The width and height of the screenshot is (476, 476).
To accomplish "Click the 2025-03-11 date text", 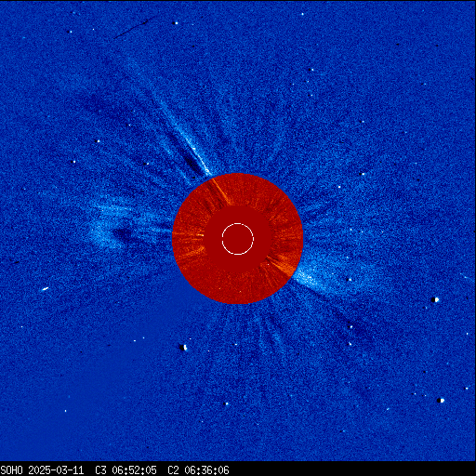I will [x=56, y=470].
